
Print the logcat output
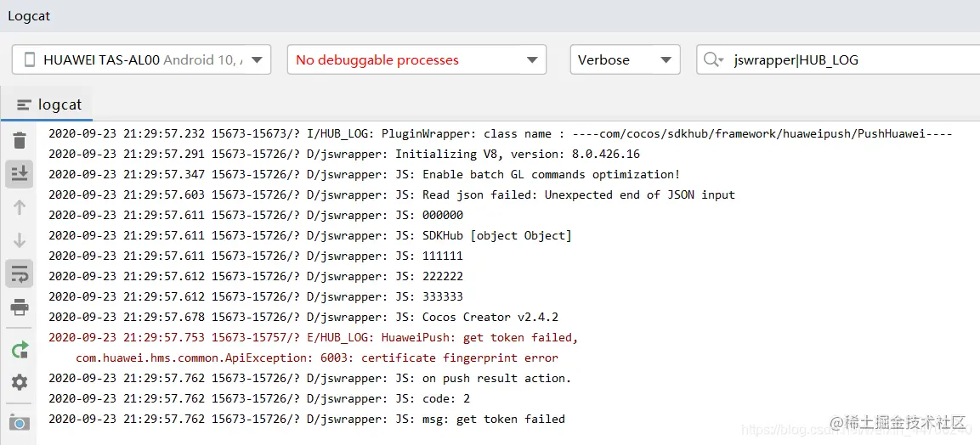tap(20, 307)
